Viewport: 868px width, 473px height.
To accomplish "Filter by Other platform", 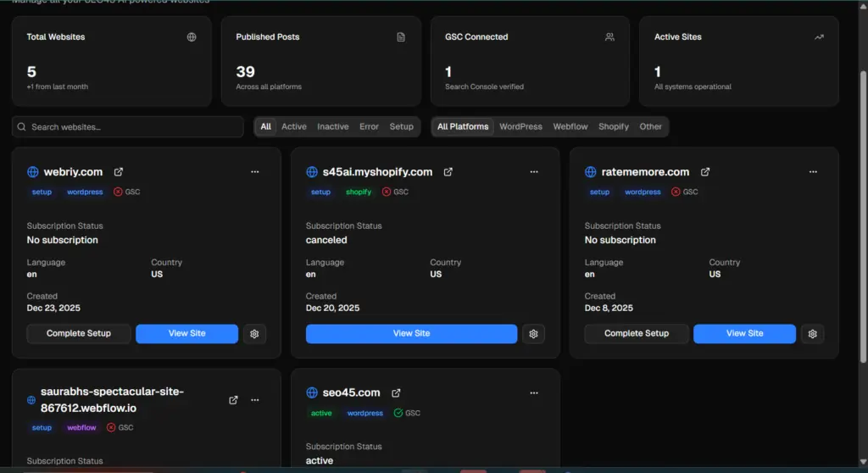I will click(650, 127).
